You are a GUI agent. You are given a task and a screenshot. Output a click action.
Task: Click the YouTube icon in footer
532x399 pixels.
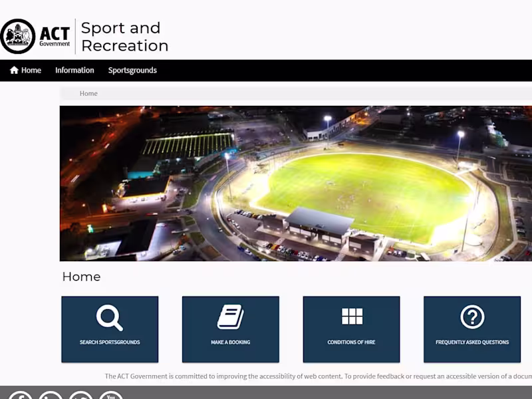tap(111, 396)
